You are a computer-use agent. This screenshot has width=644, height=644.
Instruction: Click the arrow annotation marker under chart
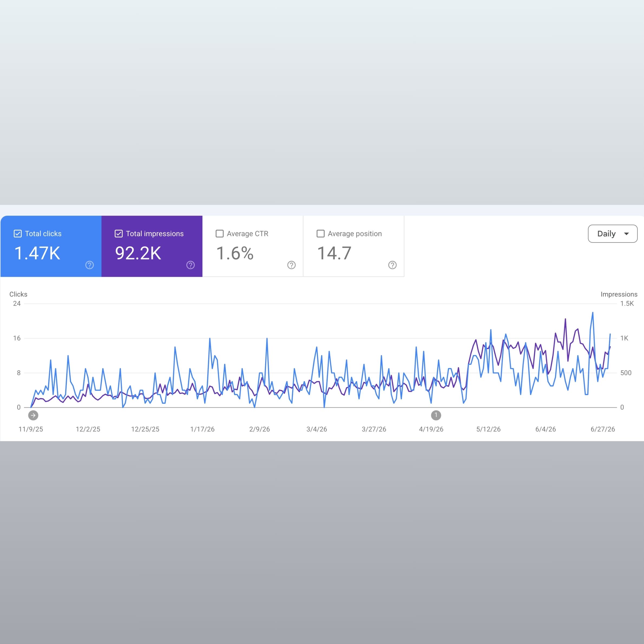tap(33, 415)
